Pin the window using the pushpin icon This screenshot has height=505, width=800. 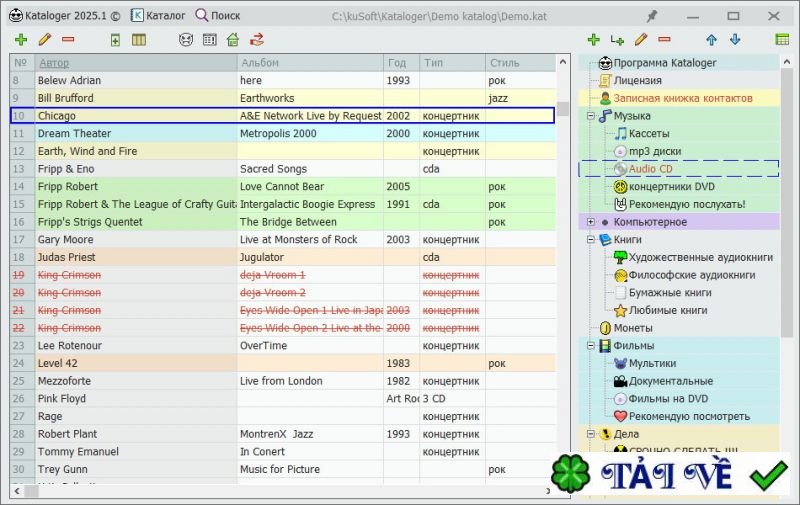point(652,16)
